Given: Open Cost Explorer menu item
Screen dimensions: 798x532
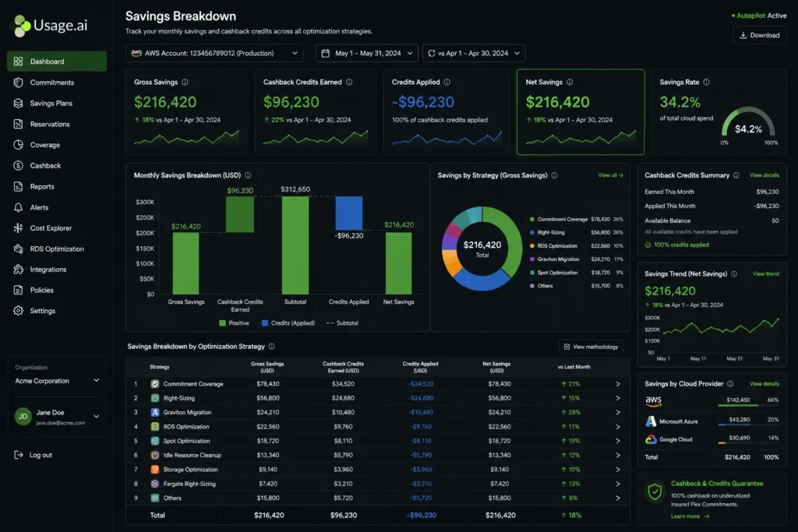Looking at the screenshot, I should [x=57, y=228].
